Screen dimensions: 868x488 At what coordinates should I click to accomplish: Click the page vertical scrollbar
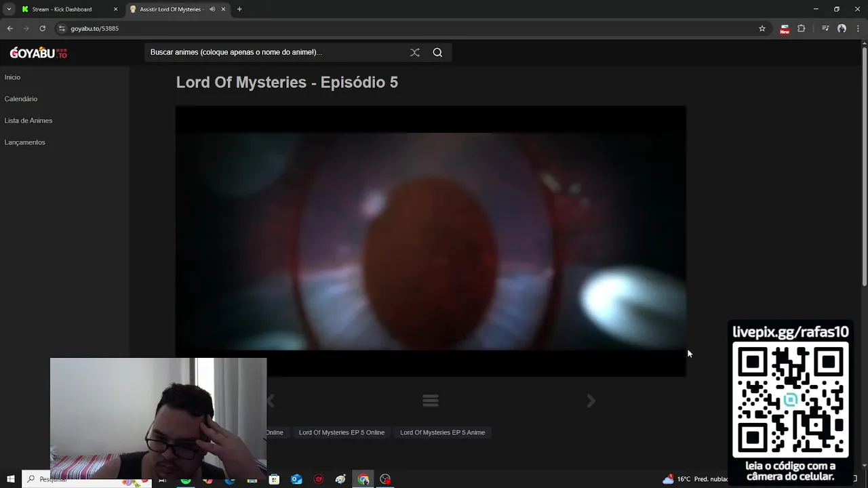click(864, 166)
